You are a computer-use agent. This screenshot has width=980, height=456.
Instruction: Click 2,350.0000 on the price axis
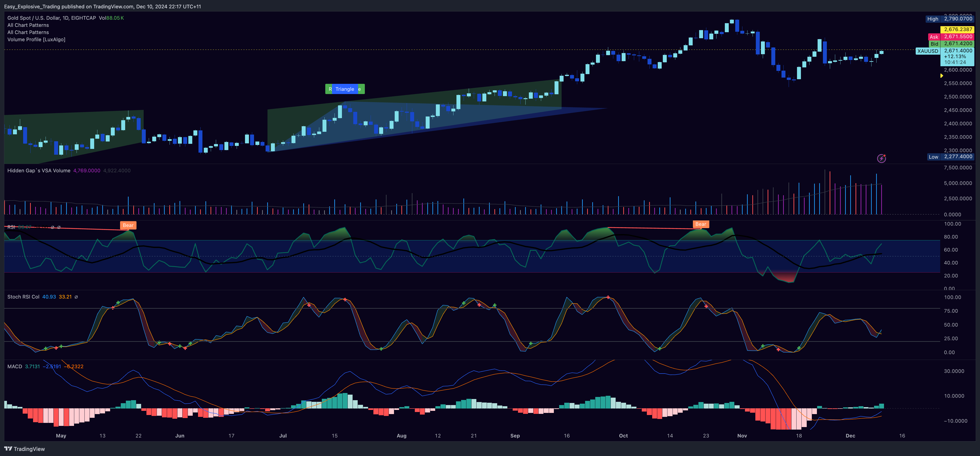point(958,137)
